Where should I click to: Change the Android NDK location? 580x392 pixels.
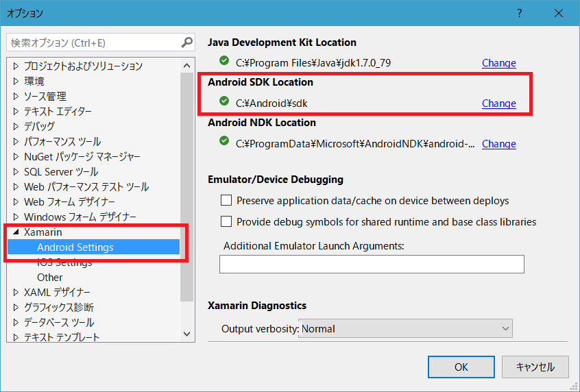point(498,143)
